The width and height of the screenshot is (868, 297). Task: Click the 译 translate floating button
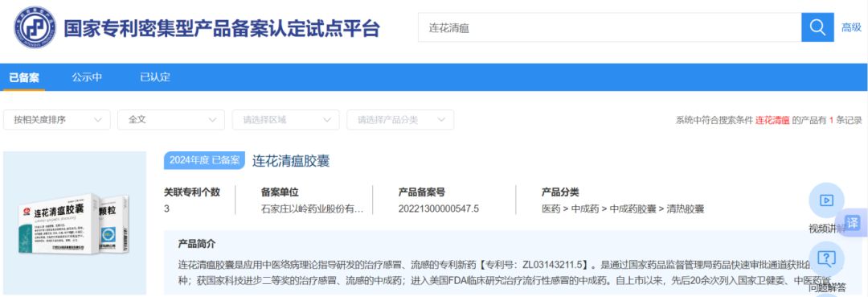pos(853,223)
